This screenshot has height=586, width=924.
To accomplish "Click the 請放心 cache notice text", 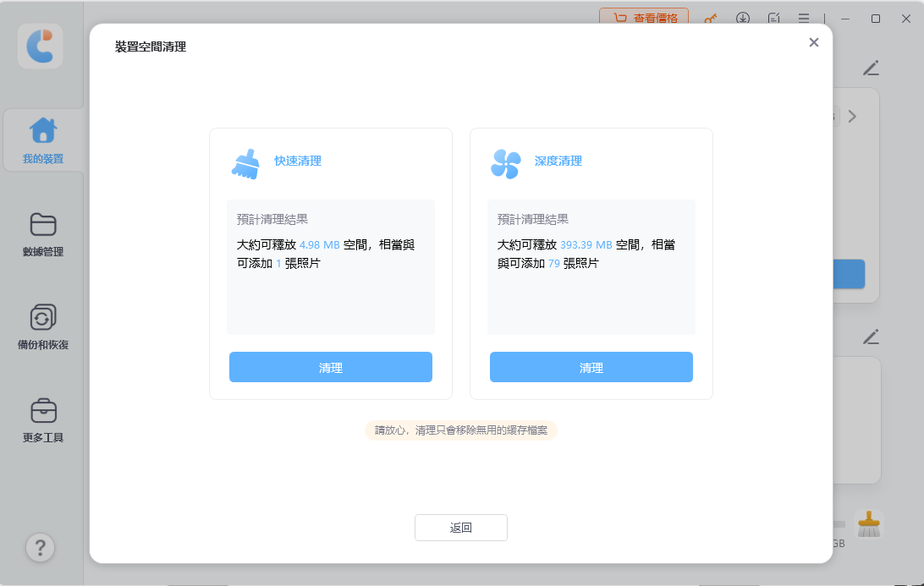I will click(x=461, y=430).
